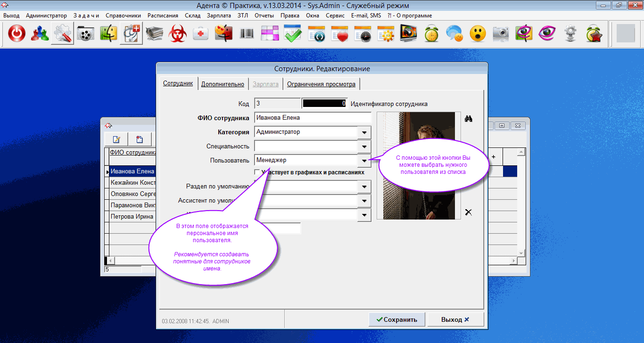The height and width of the screenshot is (343, 644).
Task: Click the Выход button in dialog
Action: pos(455,319)
